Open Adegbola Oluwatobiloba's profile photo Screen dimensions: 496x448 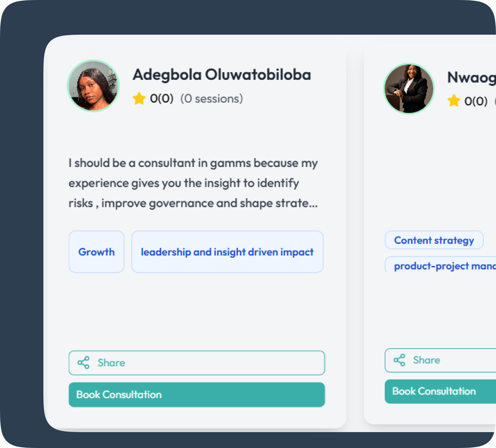point(93,86)
